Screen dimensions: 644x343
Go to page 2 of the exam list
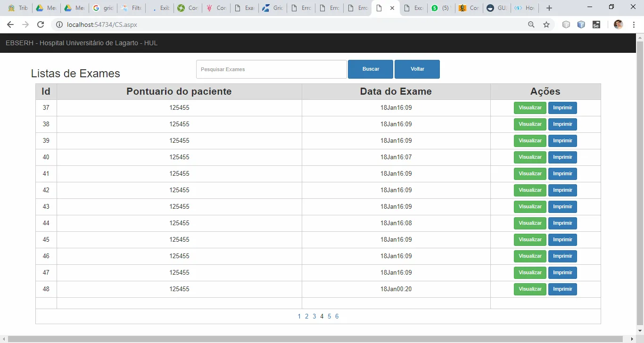pos(307,317)
